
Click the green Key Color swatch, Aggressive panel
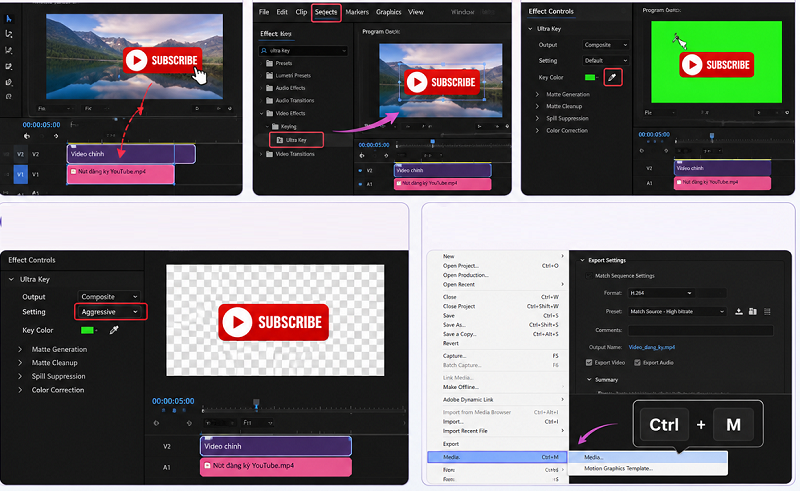(x=87, y=330)
